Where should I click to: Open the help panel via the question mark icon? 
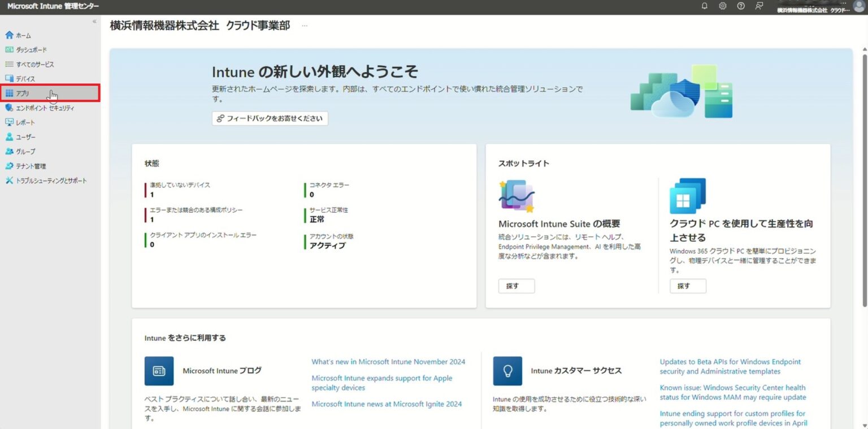[x=741, y=6]
